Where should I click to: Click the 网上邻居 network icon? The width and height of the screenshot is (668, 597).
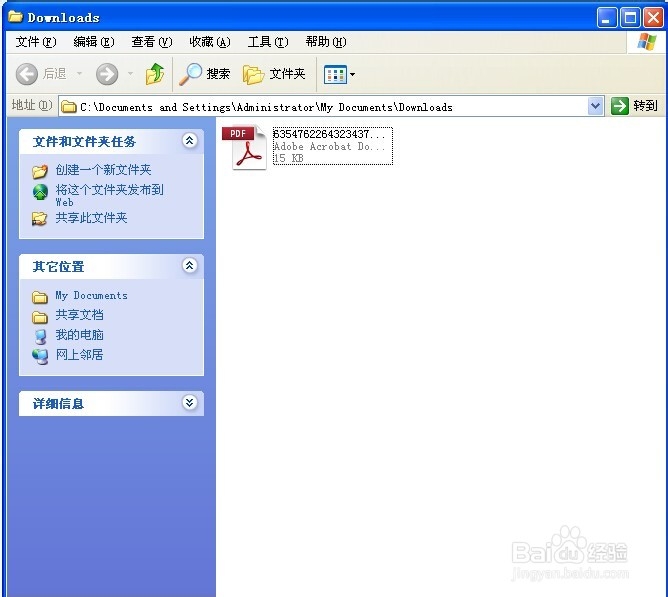tap(40, 356)
